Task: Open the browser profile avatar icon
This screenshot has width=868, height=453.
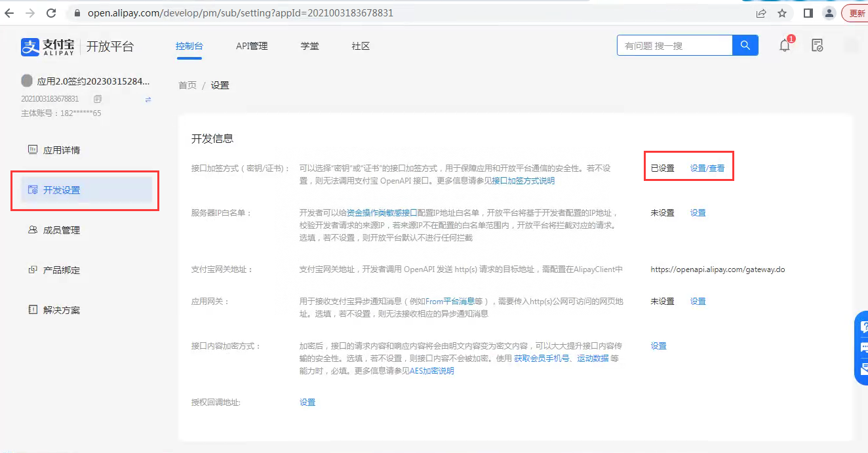Action: pos(829,13)
